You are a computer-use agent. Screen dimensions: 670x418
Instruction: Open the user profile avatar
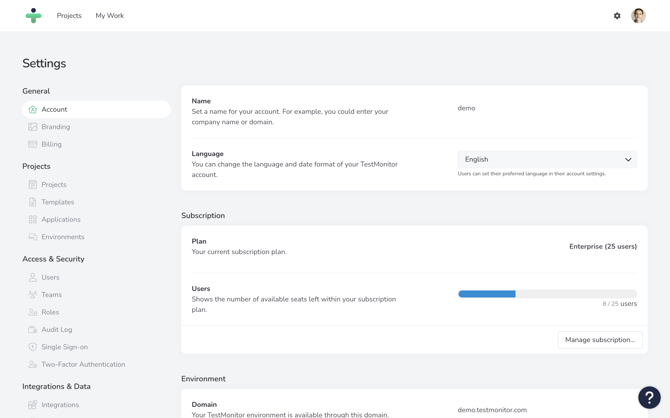click(638, 16)
